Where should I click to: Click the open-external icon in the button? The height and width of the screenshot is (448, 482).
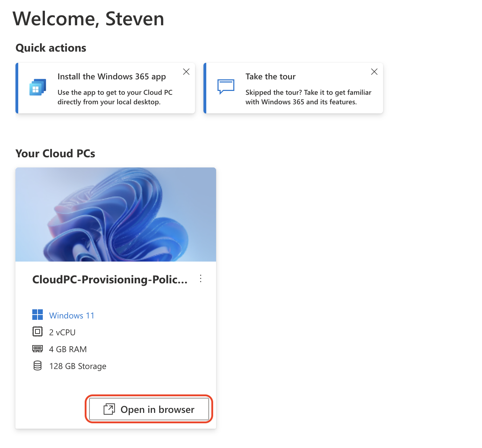pos(109,409)
